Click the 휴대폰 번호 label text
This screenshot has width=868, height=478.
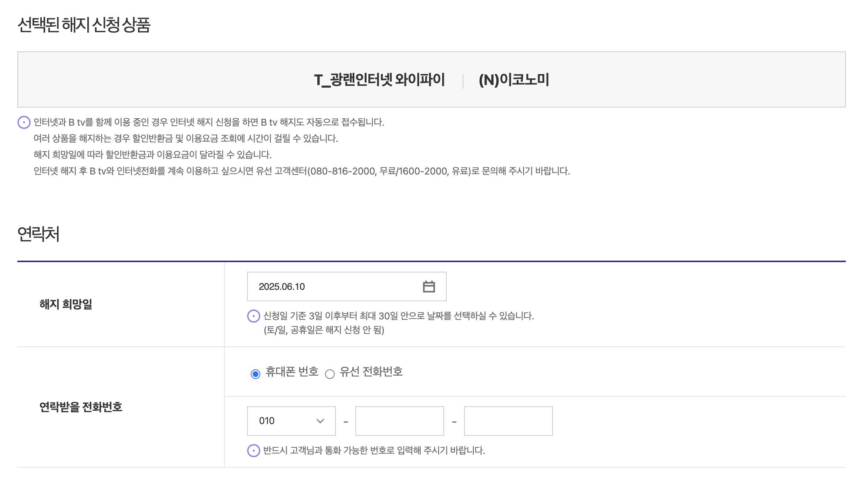click(x=292, y=372)
